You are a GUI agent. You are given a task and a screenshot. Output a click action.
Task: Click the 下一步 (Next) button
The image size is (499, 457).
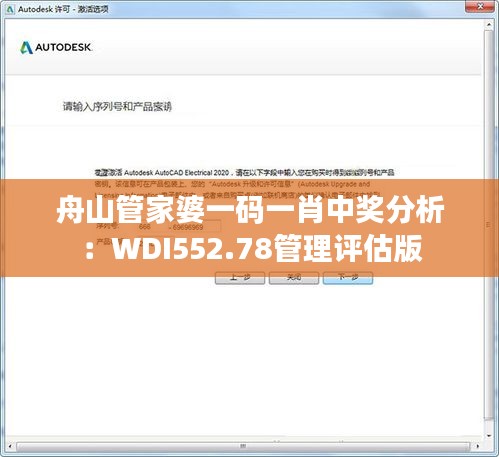(348, 277)
